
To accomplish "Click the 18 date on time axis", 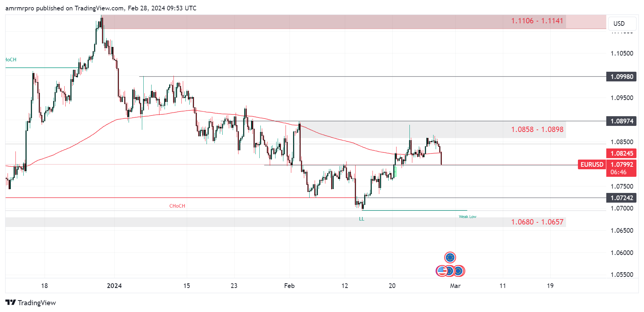I will click(x=45, y=286).
